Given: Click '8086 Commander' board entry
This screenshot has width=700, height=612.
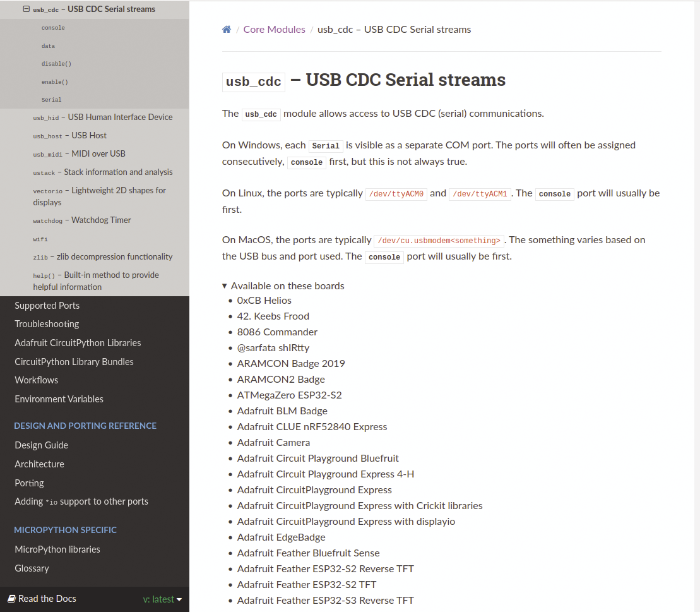Looking at the screenshot, I should coord(277,332).
